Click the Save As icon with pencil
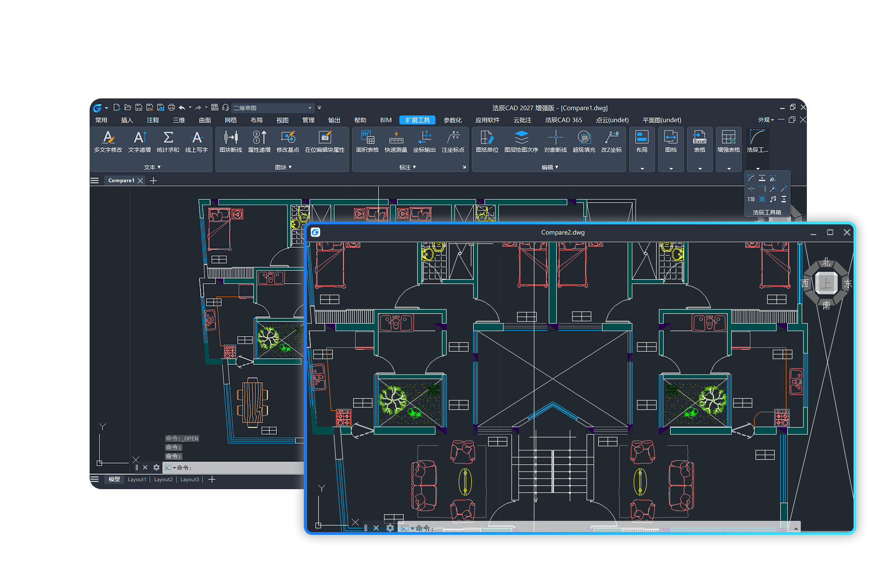 (x=149, y=108)
